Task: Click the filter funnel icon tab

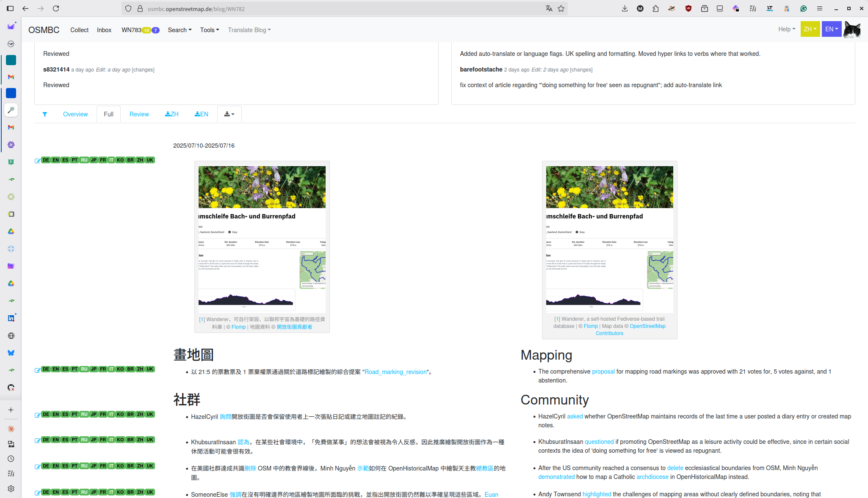Action: (44, 114)
